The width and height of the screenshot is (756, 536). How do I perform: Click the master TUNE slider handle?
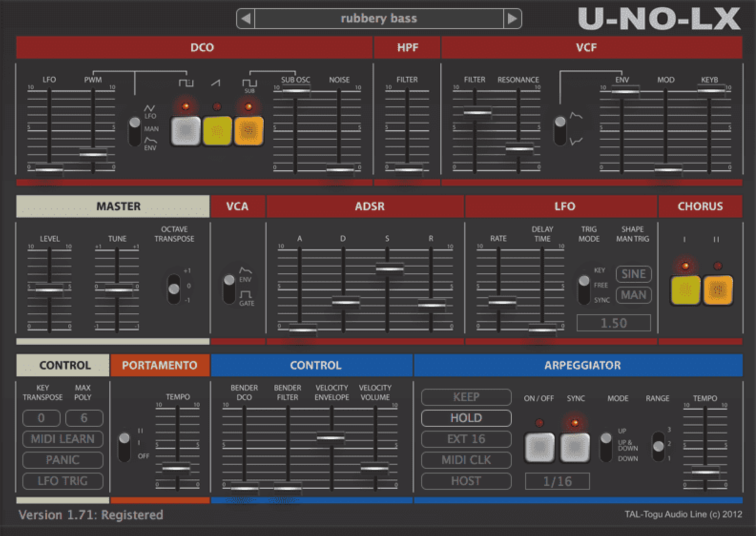(x=118, y=289)
